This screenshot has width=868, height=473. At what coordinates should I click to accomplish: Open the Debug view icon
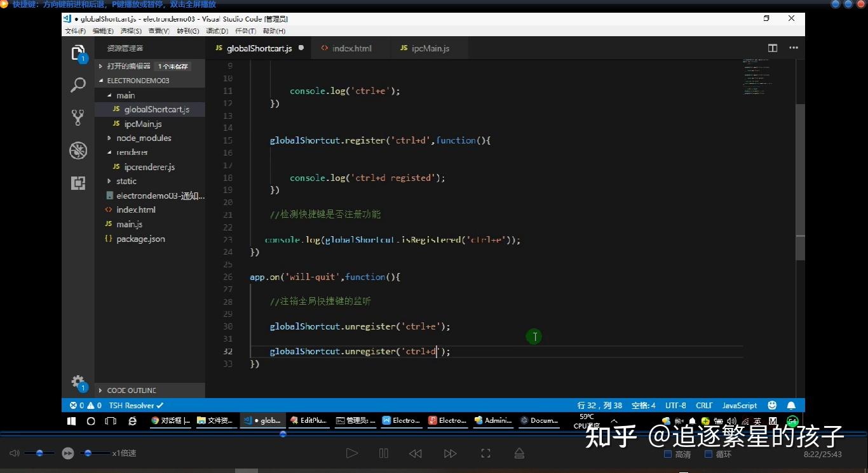[x=78, y=150]
